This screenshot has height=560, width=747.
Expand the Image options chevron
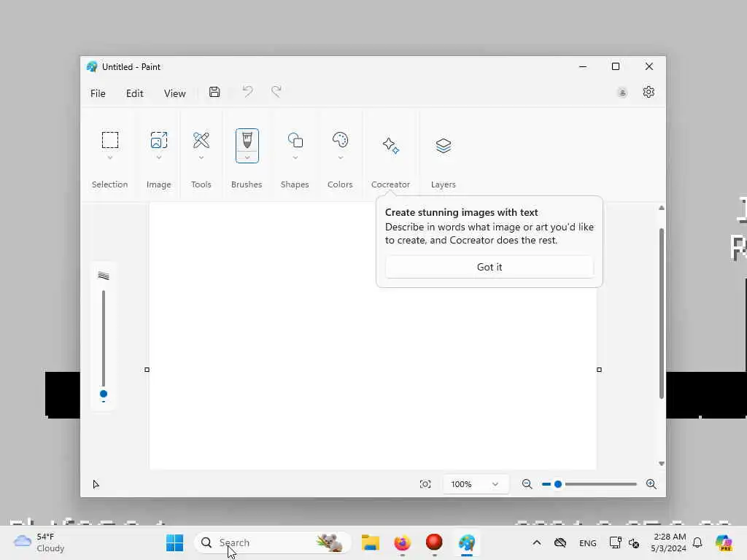(x=158, y=157)
